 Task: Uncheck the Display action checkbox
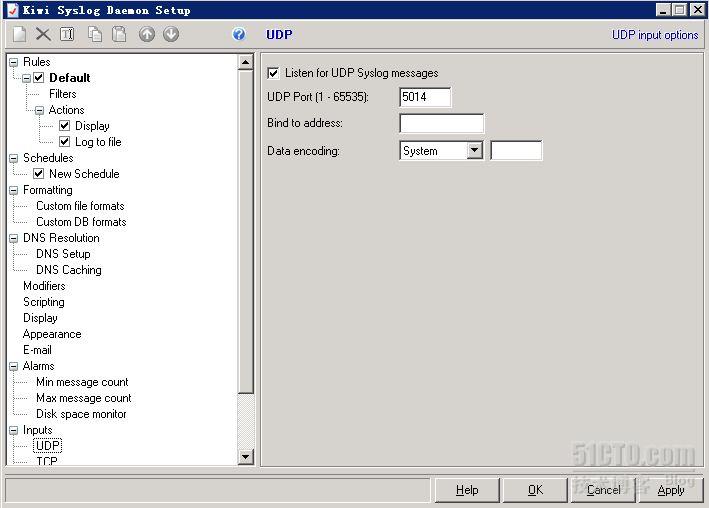tap(65, 126)
